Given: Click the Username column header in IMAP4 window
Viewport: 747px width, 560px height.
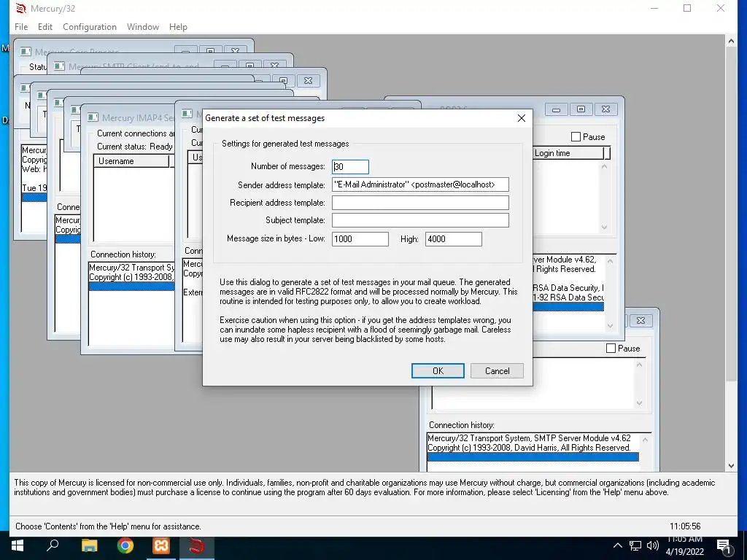Looking at the screenshot, I should pyautogui.click(x=131, y=161).
